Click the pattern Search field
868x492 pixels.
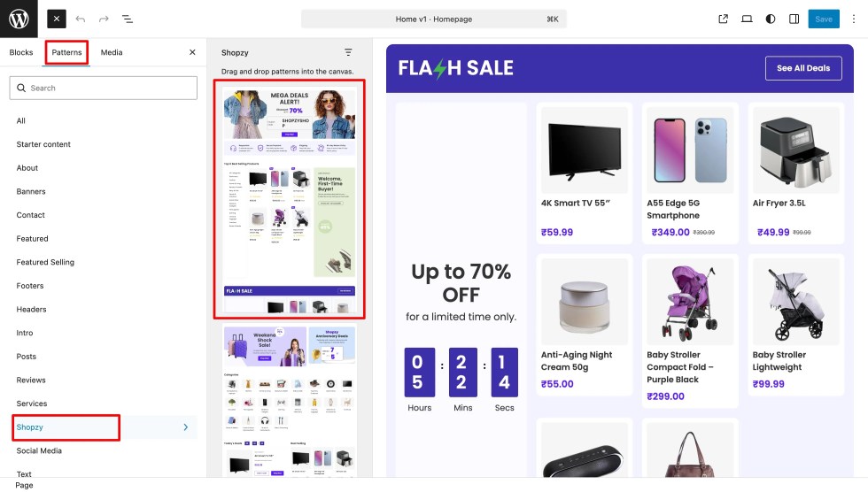coord(103,88)
